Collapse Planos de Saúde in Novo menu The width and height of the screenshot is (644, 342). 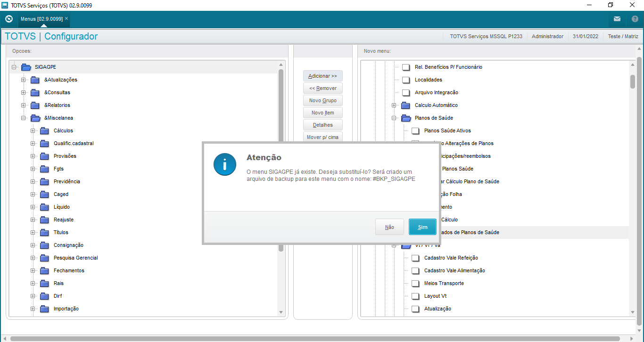pyautogui.click(x=394, y=118)
